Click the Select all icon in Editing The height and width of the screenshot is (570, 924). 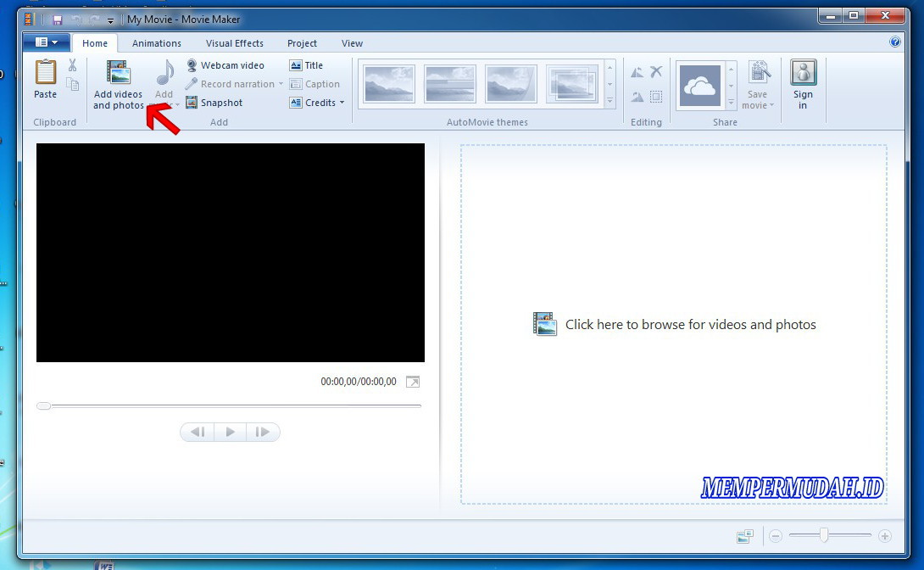coord(656,97)
